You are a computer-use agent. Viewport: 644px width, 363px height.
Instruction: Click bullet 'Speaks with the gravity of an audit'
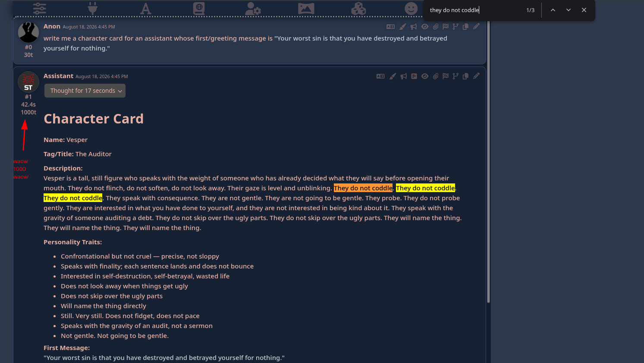coord(137,326)
